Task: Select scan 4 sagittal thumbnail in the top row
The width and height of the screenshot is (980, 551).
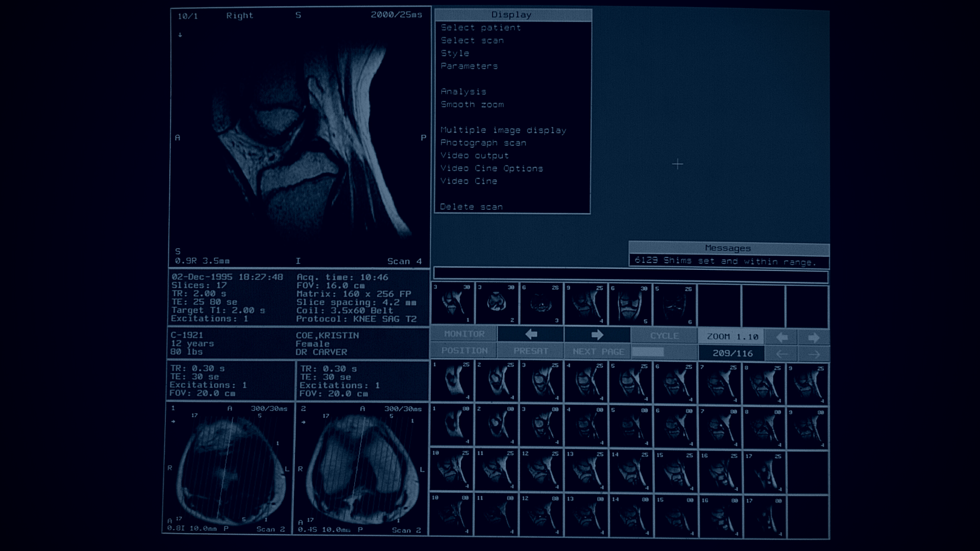Action: point(585,305)
